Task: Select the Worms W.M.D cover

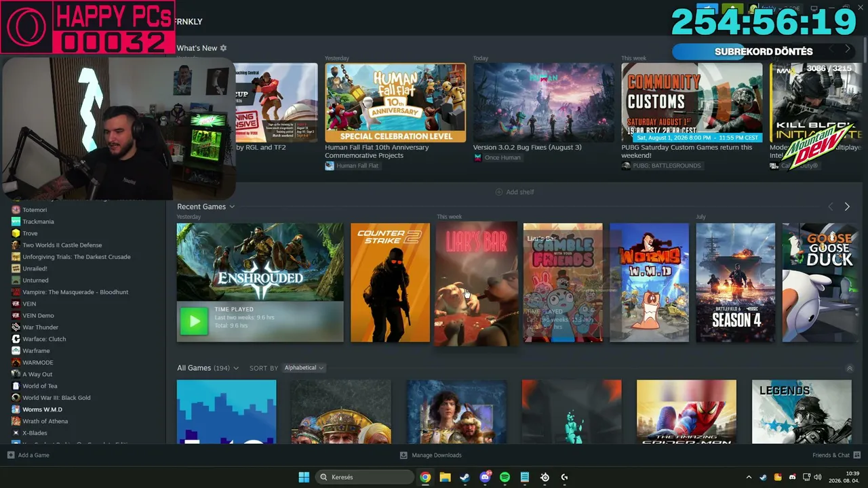Action: click(x=649, y=283)
